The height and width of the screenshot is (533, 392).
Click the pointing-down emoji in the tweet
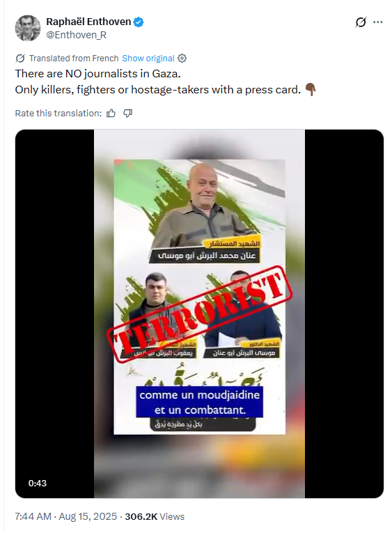click(310, 90)
